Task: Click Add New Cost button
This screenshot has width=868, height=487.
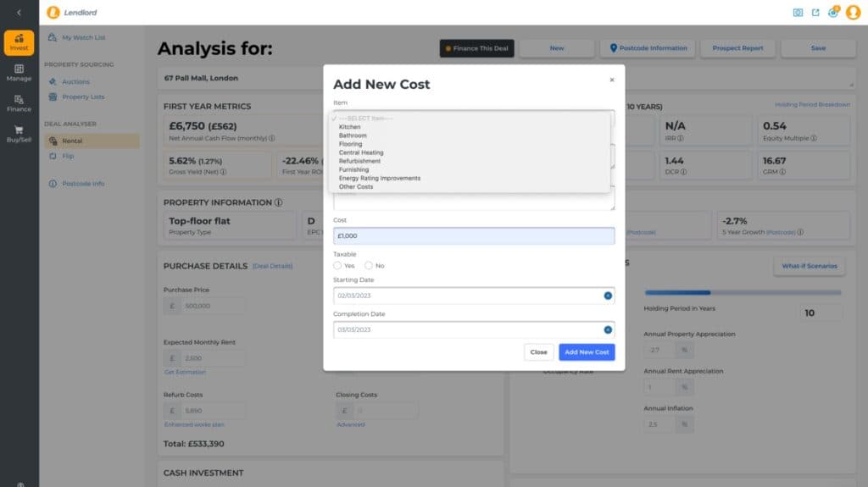Action: pos(587,352)
